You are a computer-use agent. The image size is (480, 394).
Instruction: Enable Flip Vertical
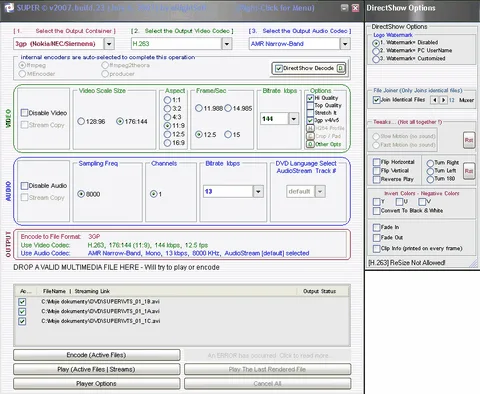[377, 171]
